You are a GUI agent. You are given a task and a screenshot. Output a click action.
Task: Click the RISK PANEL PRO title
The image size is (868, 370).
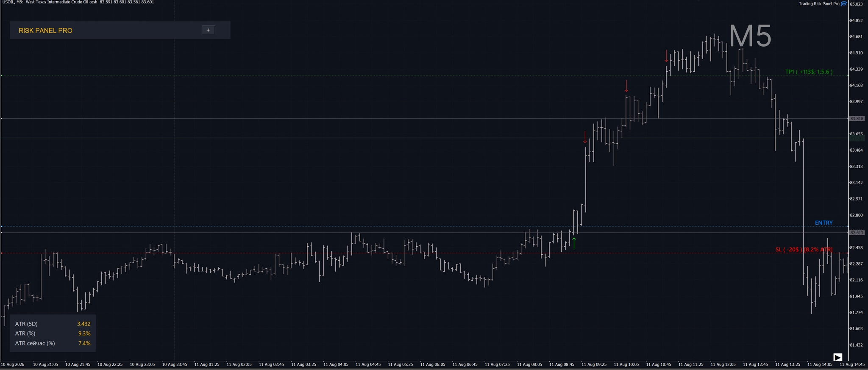click(x=45, y=31)
